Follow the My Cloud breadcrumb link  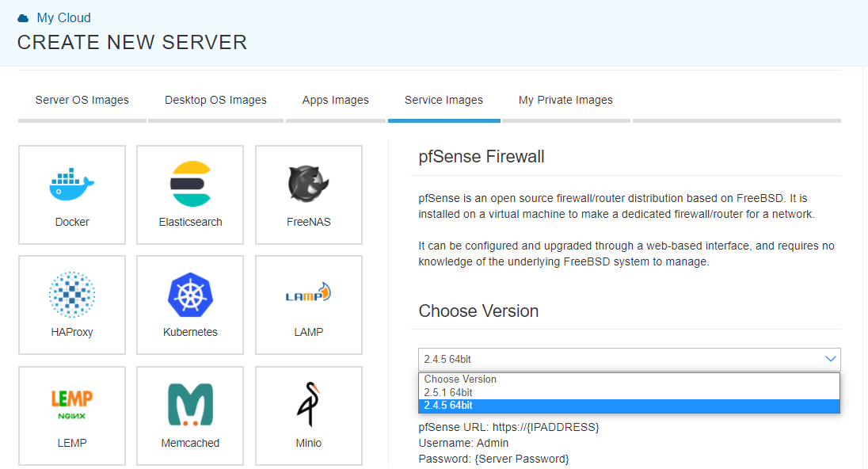click(63, 17)
